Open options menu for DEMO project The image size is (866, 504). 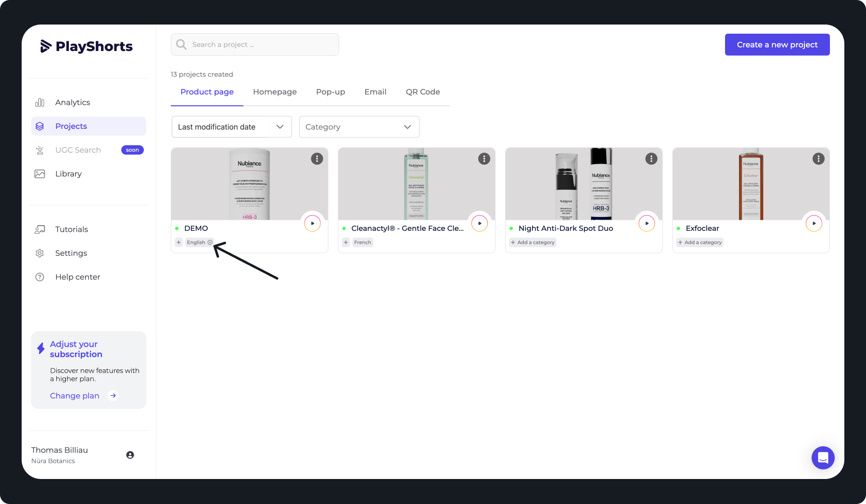(x=317, y=159)
